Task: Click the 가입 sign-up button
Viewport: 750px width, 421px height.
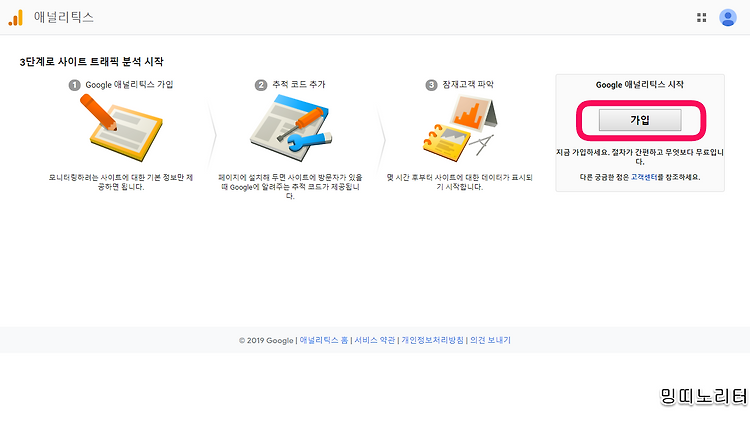Action: (640, 120)
